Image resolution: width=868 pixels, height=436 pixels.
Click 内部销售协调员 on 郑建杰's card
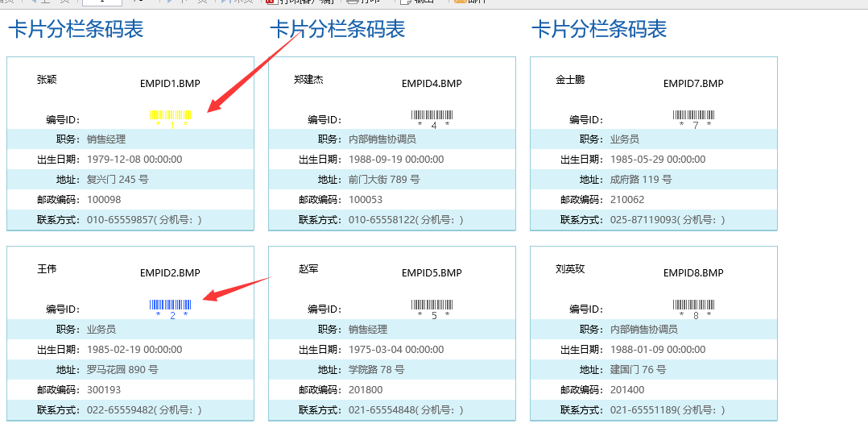(x=382, y=139)
